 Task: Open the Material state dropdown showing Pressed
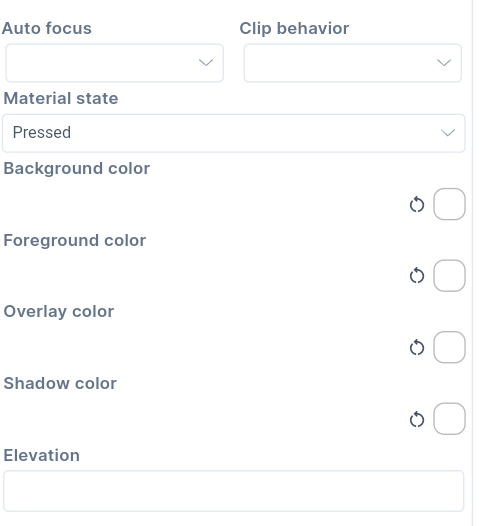coord(234,133)
